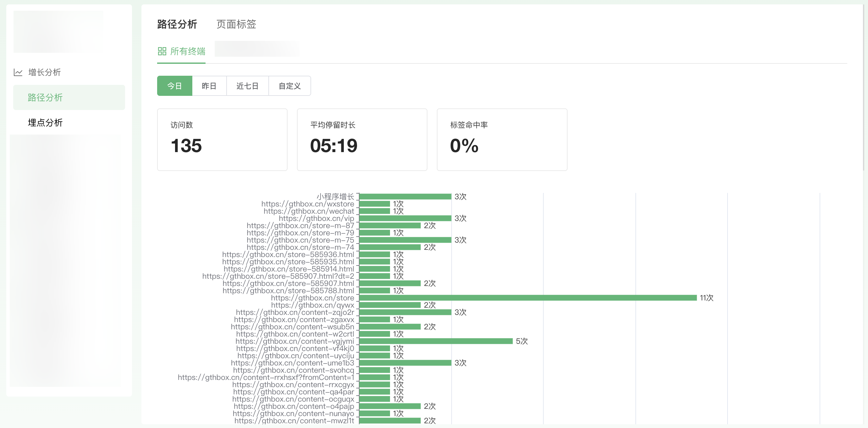Click the 5次 bar for content-vgjymi
This screenshot has height=428, width=868.
pos(436,341)
